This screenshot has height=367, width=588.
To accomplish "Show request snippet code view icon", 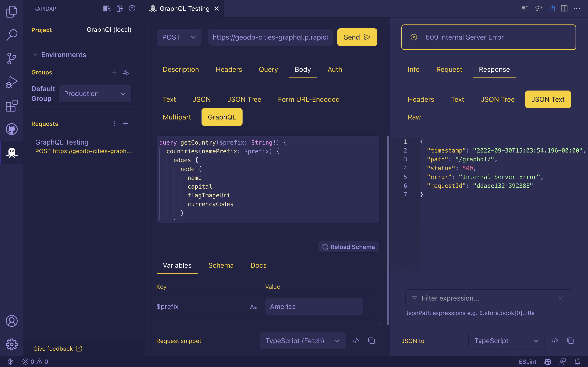I will pyautogui.click(x=356, y=341).
